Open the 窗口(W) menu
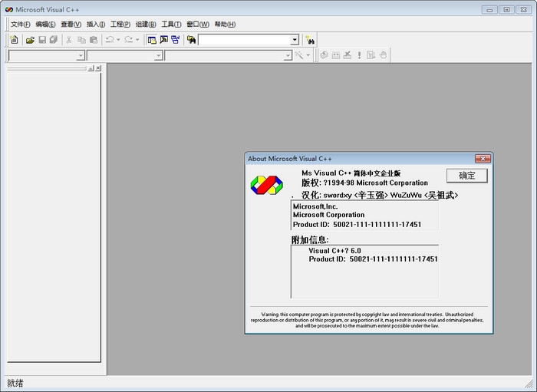The image size is (537, 392). pyautogui.click(x=198, y=25)
